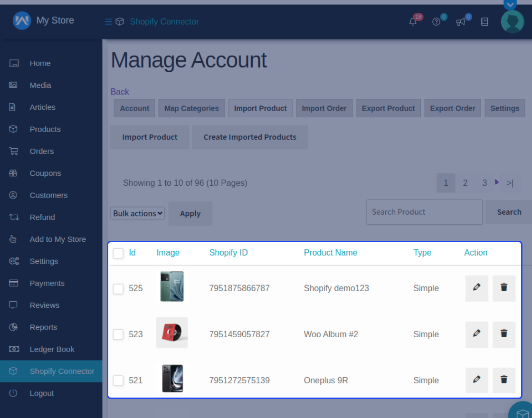Click the help question mark icon
532x418 pixels.
pos(437,21)
